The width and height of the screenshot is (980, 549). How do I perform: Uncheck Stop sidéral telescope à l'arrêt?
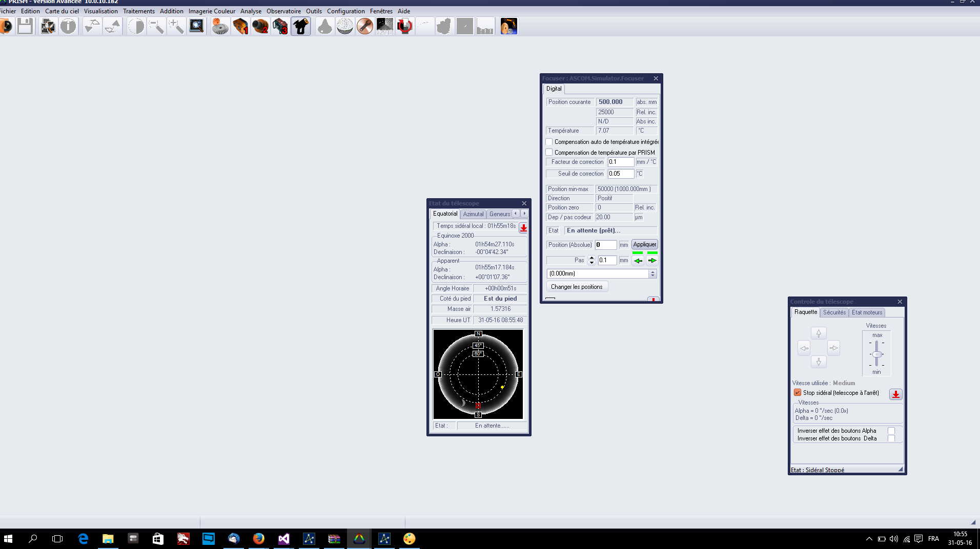[798, 393]
